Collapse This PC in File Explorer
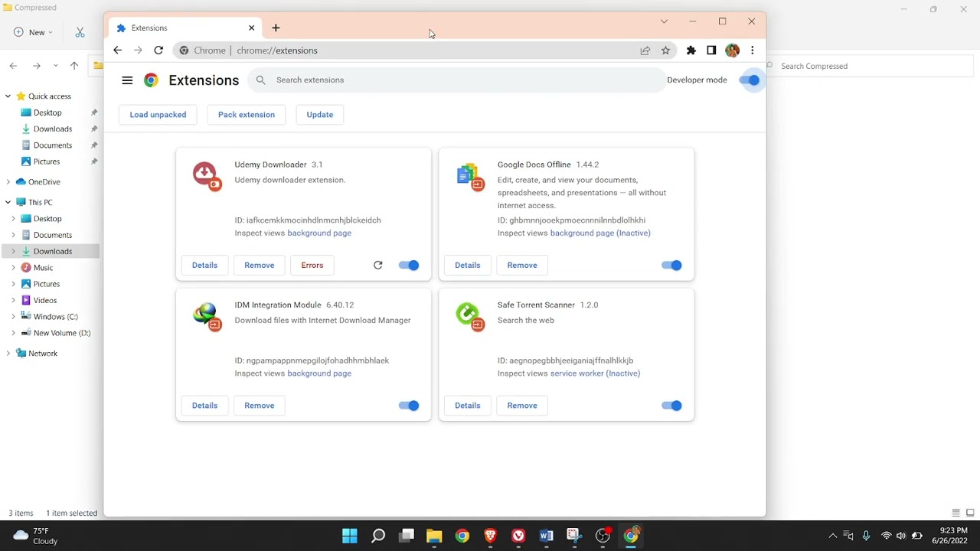This screenshot has height=551, width=980. point(8,203)
